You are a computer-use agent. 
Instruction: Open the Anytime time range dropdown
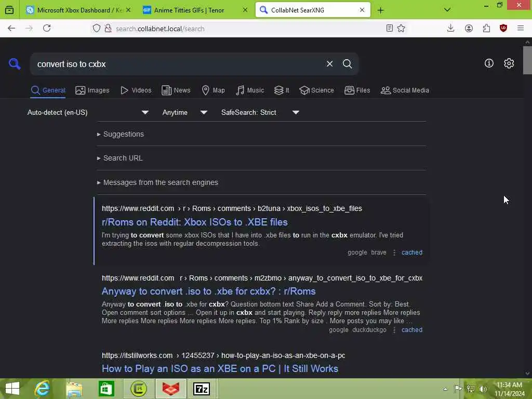[x=185, y=112]
